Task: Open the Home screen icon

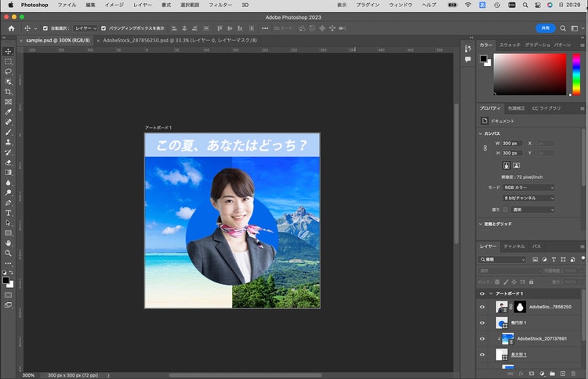Action: coord(11,28)
